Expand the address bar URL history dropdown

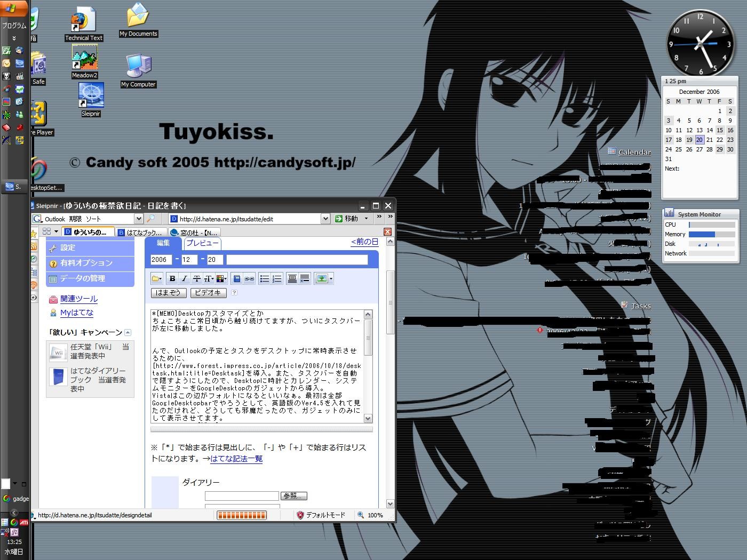[x=325, y=219]
